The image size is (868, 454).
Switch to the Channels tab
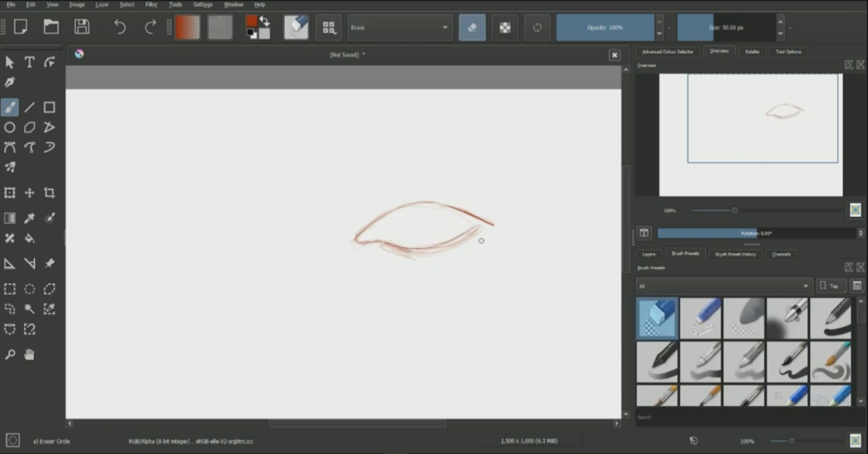781,254
